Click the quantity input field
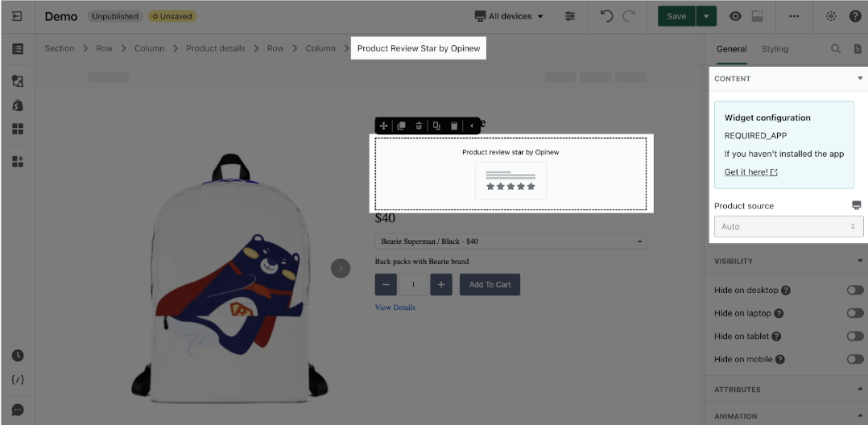Screen dimensions: 868x425 (414, 284)
